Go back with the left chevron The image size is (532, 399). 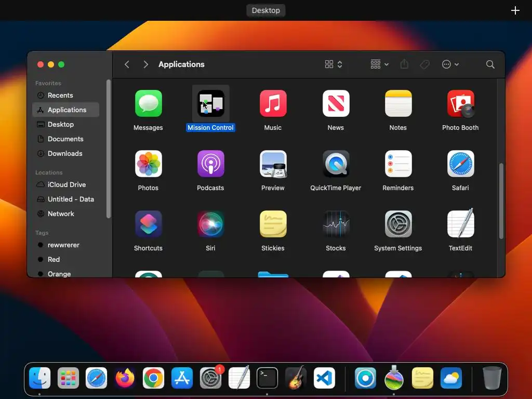point(127,64)
